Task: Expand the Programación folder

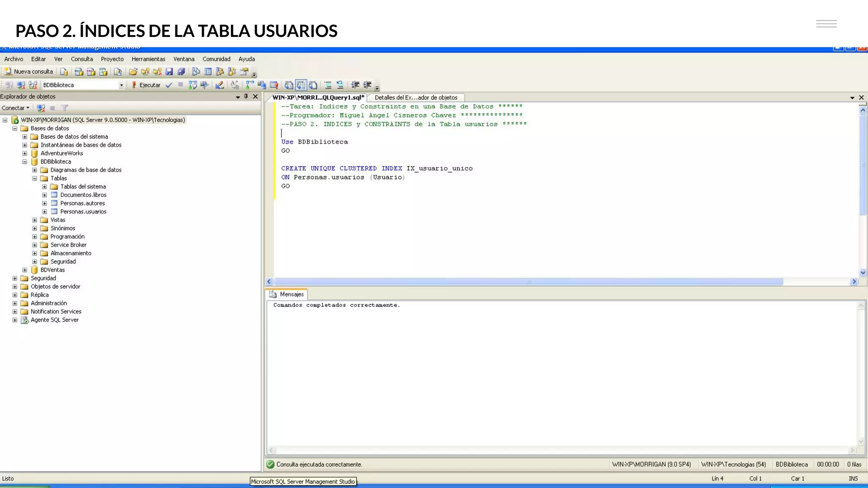Action: tap(35, 237)
